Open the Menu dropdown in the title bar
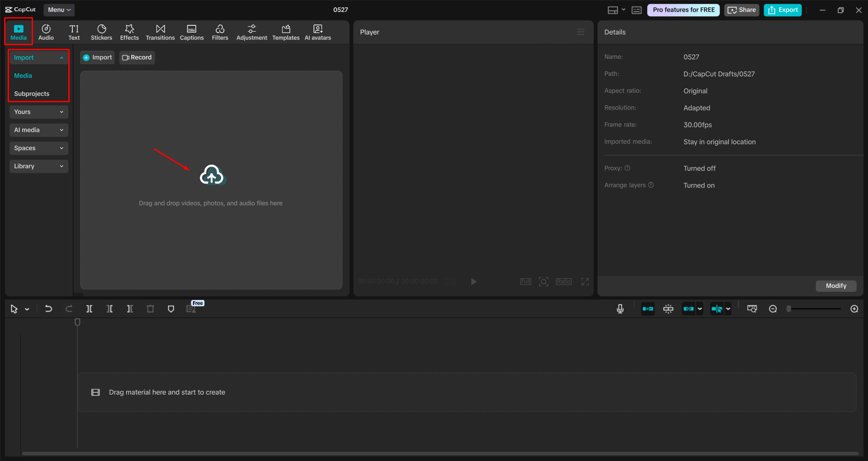The image size is (868, 461). 59,10
